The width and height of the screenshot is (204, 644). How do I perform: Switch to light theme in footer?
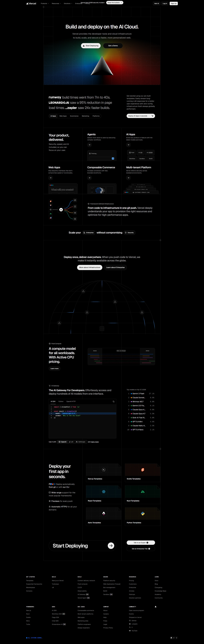pyautogui.click(x=174, y=638)
